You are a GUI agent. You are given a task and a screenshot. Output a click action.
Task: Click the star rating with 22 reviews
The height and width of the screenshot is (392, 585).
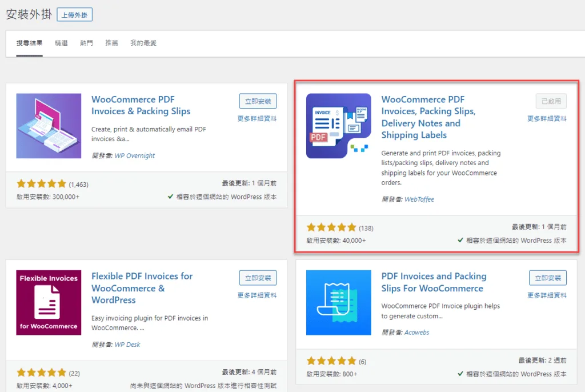pyautogui.click(x=41, y=373)
